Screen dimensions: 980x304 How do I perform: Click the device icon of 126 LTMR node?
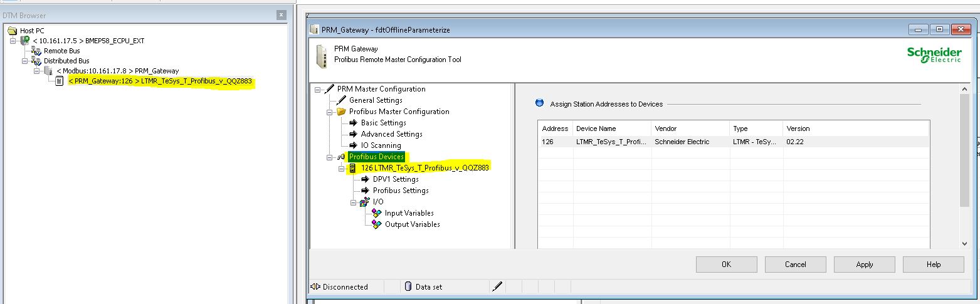pyautogui.click(x=353, y=168)
